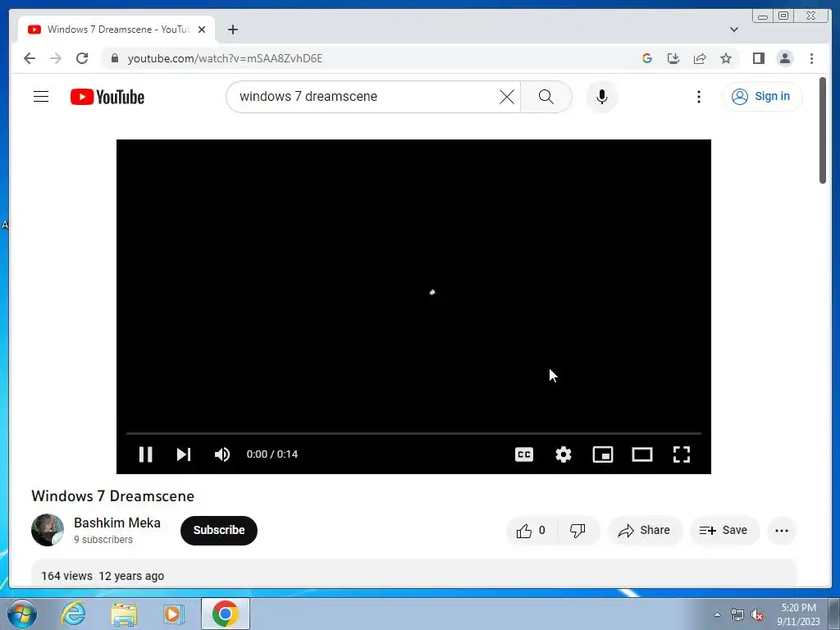
Task: Open network tray icon
Action: 737,614
